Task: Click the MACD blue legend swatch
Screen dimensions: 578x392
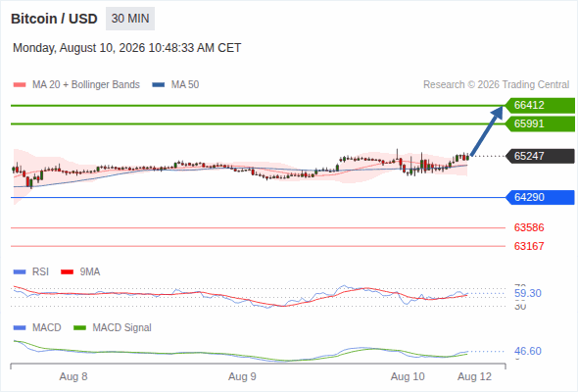Action: 20,328
